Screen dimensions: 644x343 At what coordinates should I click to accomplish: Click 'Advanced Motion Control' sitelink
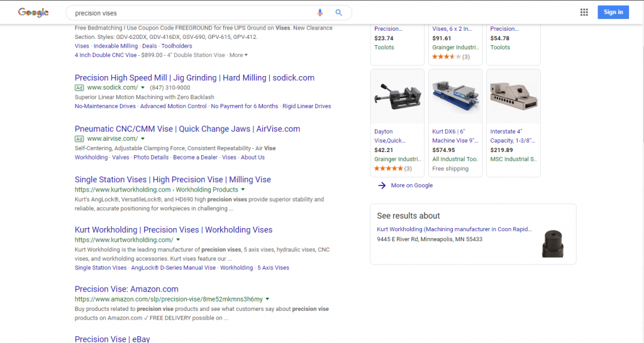(x=174, y=106)
